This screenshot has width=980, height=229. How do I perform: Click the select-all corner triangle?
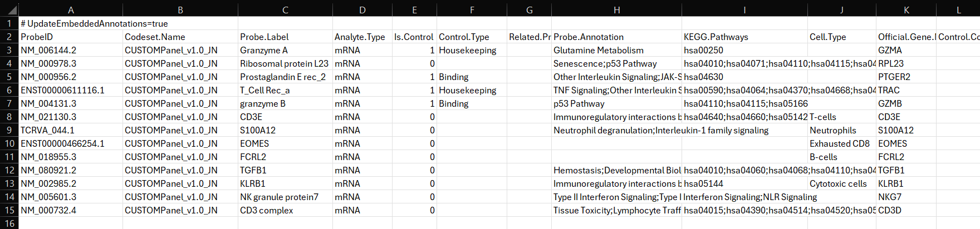[x=9, y=10]
